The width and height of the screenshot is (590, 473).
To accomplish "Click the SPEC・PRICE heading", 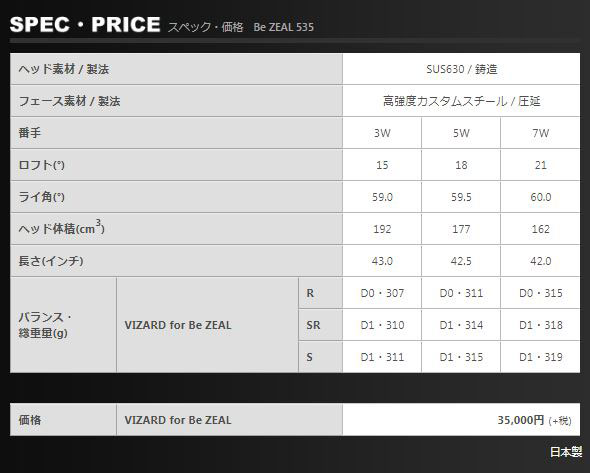I will tap(85, 24).
